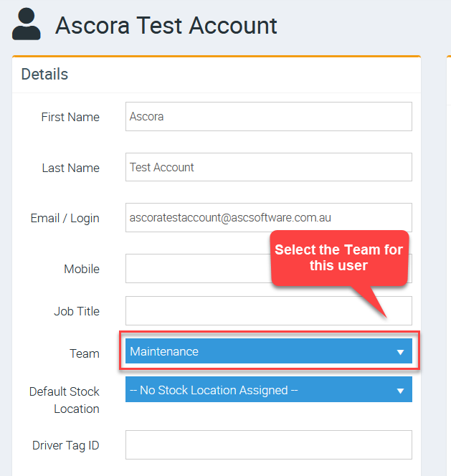451x476 pixels.
Task: Select the empty Mobile input field
Action: coord(198,269)
